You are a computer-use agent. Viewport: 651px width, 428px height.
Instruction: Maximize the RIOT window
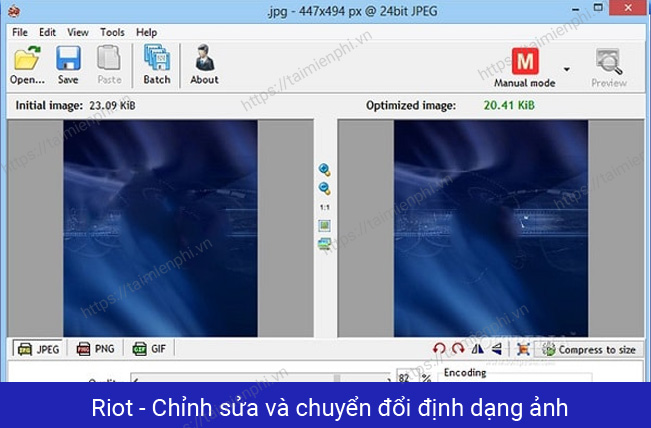pos(598,7)
